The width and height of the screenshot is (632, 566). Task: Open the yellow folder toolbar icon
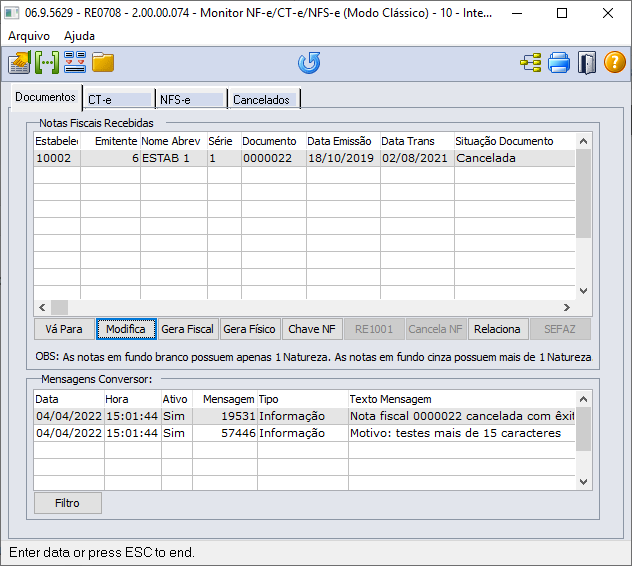tap(103, 62)
